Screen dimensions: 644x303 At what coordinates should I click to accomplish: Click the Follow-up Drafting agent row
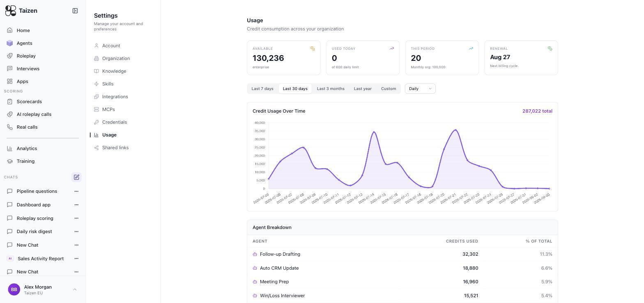[402, 254]
